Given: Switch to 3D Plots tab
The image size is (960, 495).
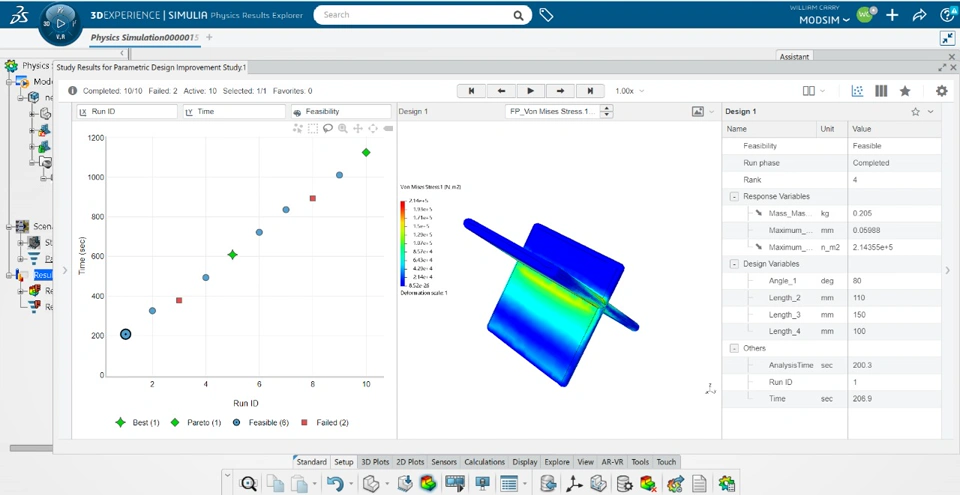Looking at the screenshot, I should (375, 462).
